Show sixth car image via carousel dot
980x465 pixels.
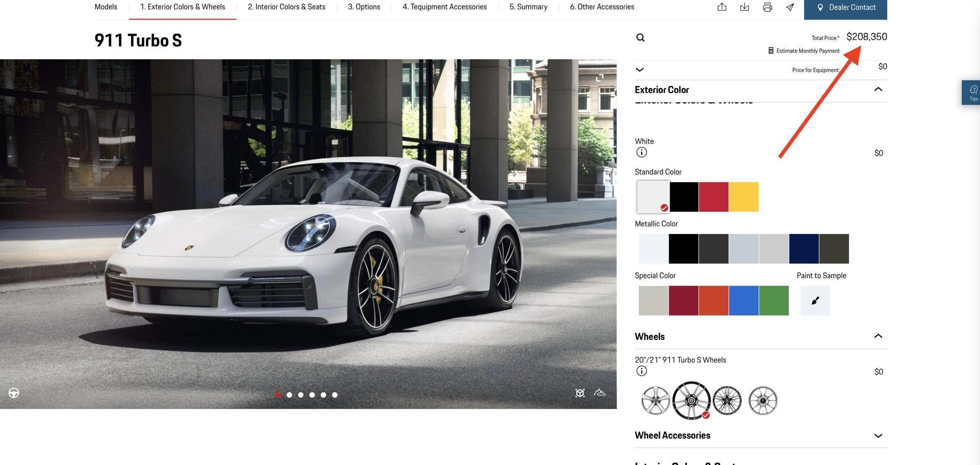[335, 395]
